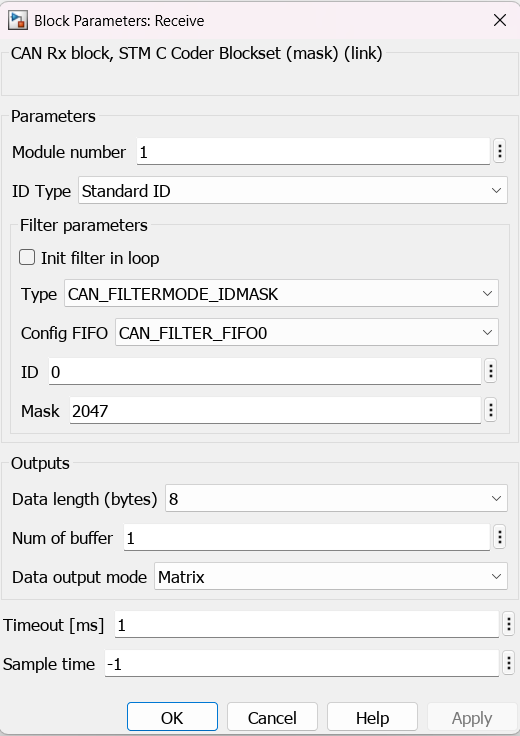Click the 'Filter parameters' group heading
This screenshot has width=520, height=736.
[84, 225]
